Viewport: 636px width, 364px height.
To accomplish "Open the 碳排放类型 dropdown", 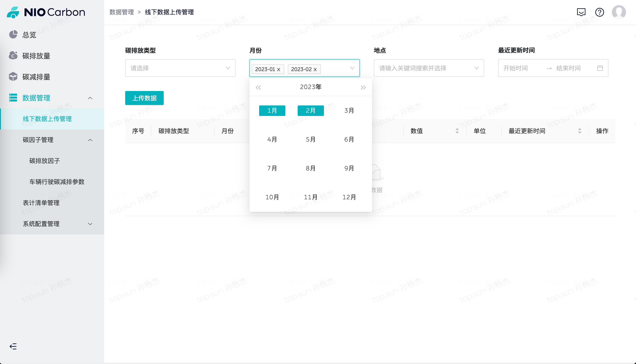I will pyautogui.click(x=180, y=68).
